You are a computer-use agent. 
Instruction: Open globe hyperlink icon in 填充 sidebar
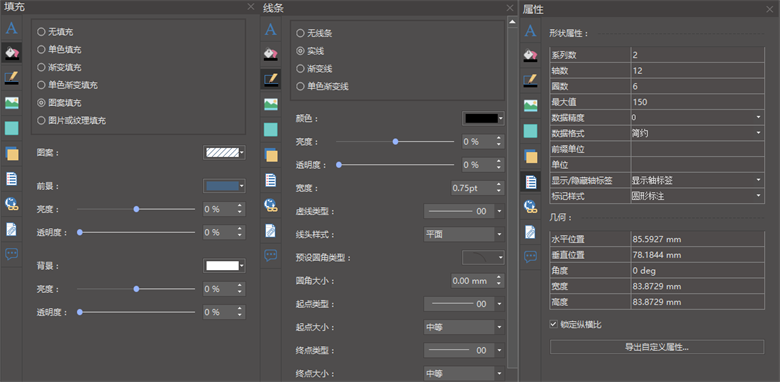tap(11, 204)
